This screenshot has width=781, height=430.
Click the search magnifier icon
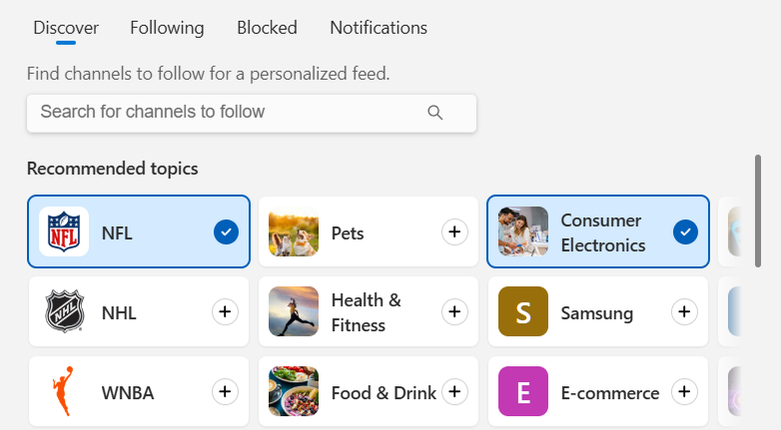[x=435, y=112]
